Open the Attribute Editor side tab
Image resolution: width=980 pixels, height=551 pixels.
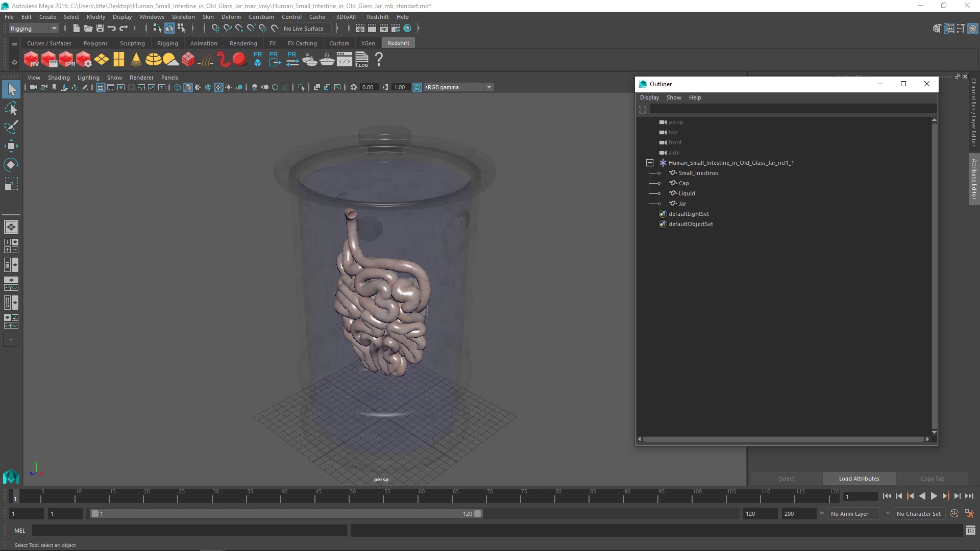point(974,179)
